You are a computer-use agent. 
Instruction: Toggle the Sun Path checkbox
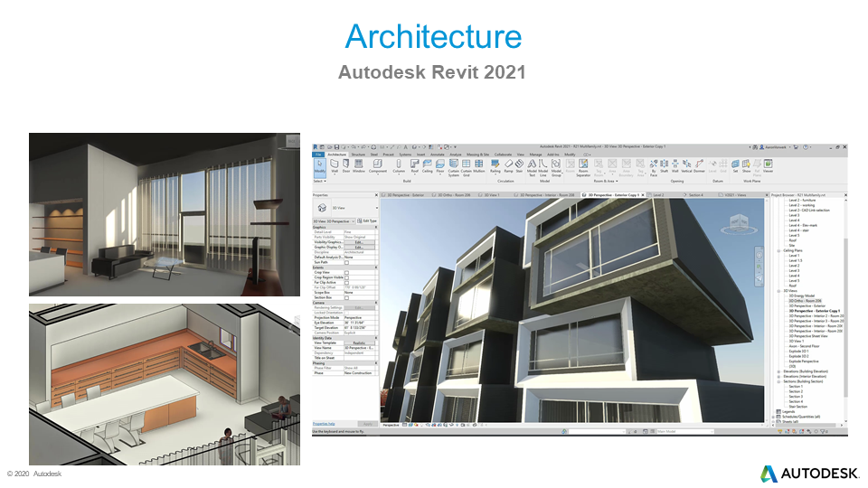tap(346, 262)
